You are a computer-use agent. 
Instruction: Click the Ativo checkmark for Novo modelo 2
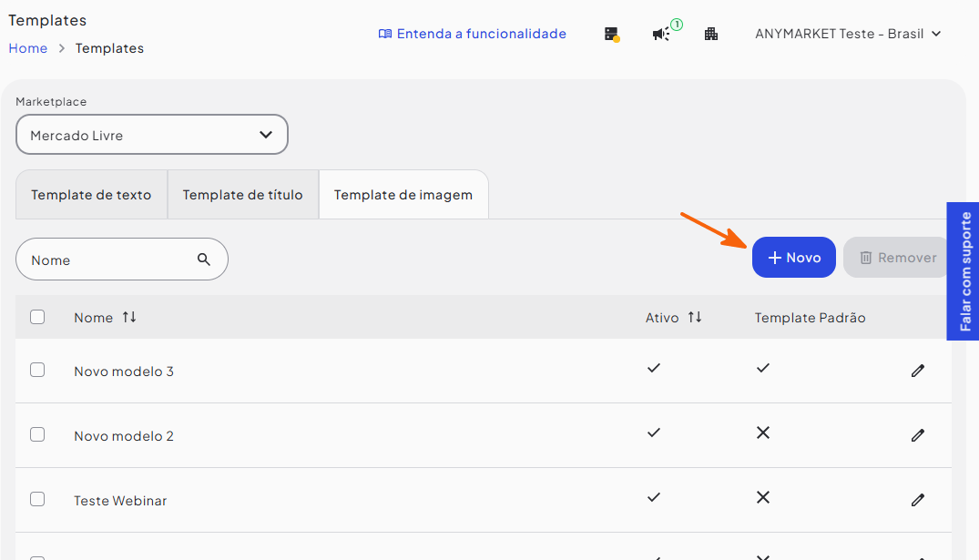[x=654, y=433]
